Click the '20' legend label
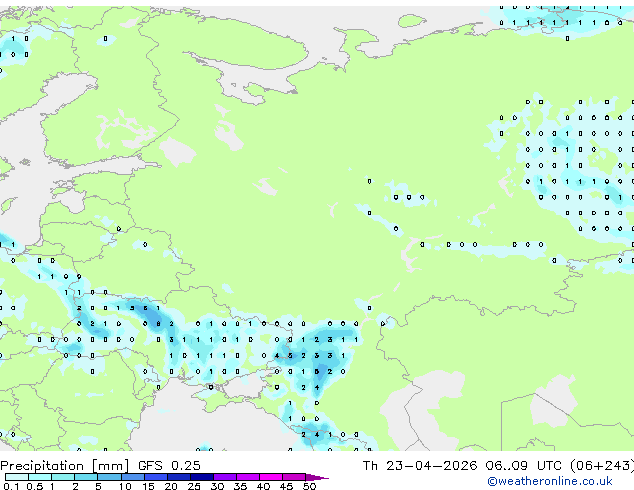 coord(171,486)
